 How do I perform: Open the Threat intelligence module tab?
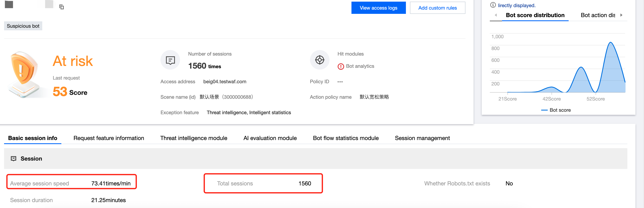194,138
